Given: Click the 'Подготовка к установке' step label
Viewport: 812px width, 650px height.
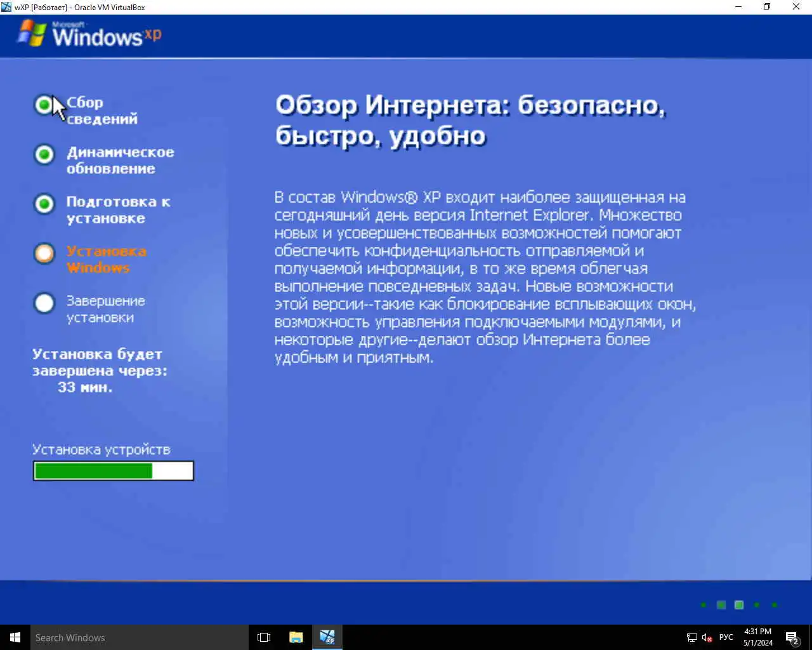Looking at the screenshot, I should [119, 209].
